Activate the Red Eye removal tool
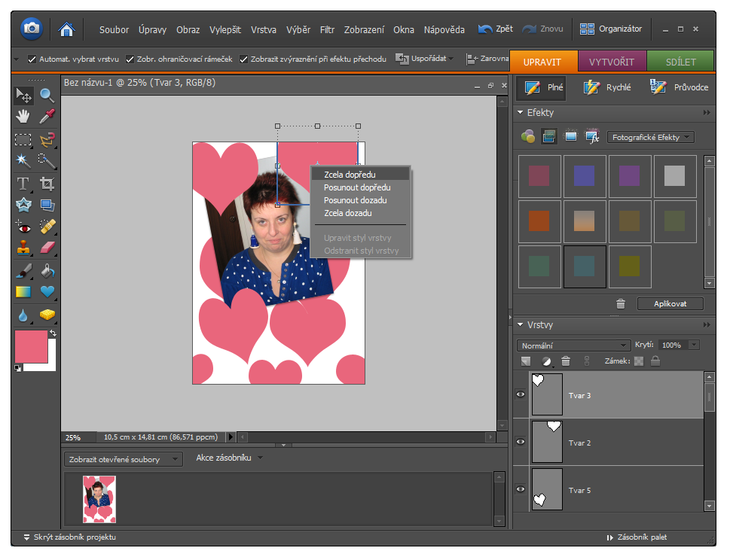 [23, 226]
